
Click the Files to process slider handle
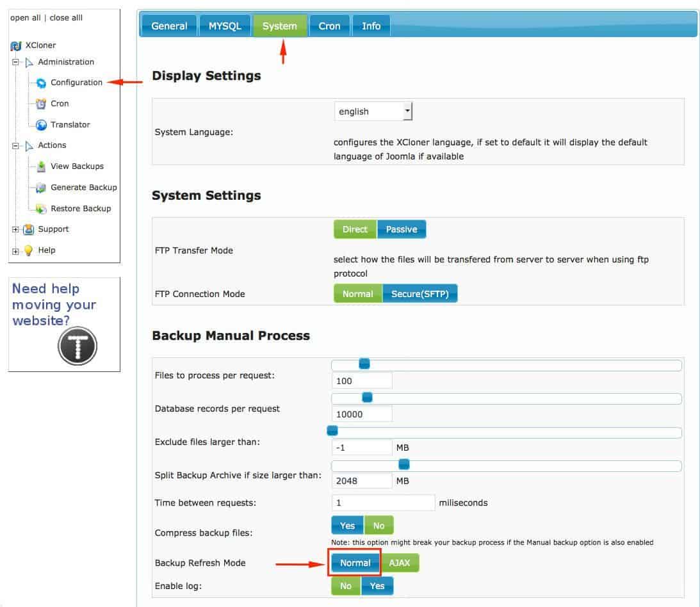pos(364,364)
